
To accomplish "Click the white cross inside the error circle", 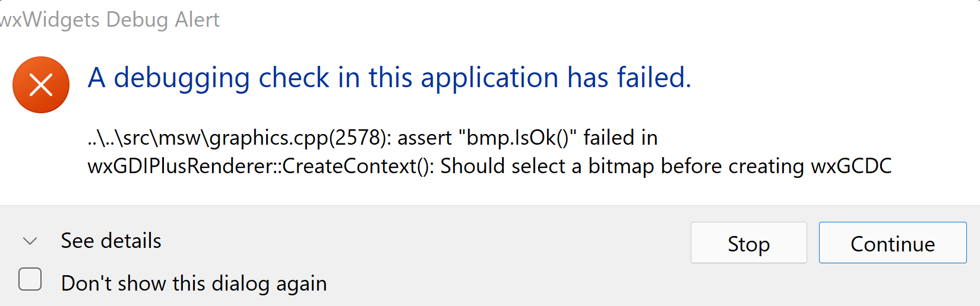I will click(41, 85).
